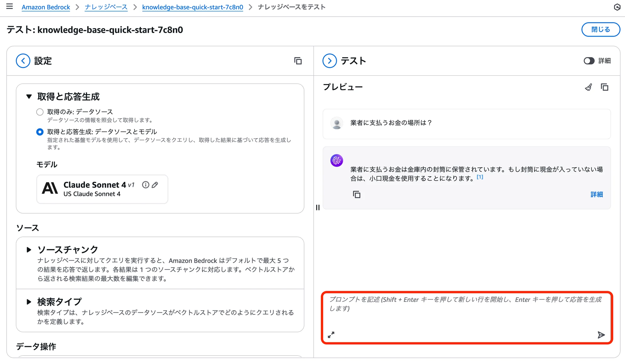Select the 取得のみ: データソース radio button
Screen dimensions: 625x364
point(40,112)
